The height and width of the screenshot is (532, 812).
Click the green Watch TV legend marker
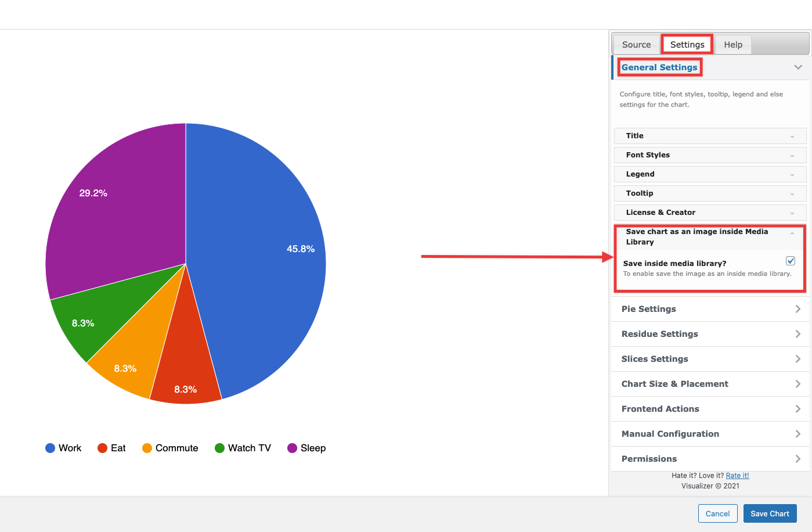219,448
